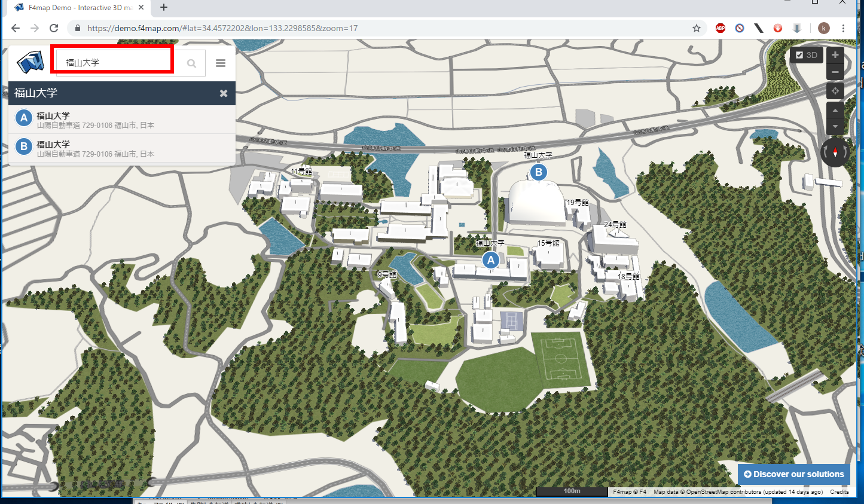The image size is (864, 504).
Task: Click the 9号館 building label
Action: [x=387, y=275]
